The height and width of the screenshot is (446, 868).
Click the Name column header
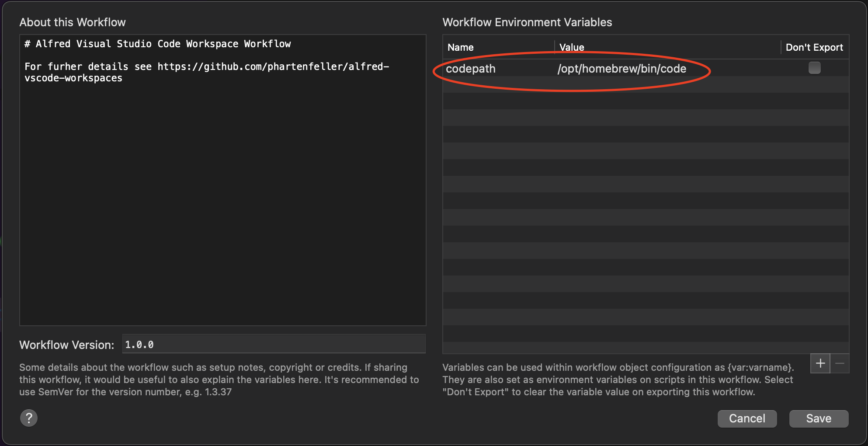[461, 47]
